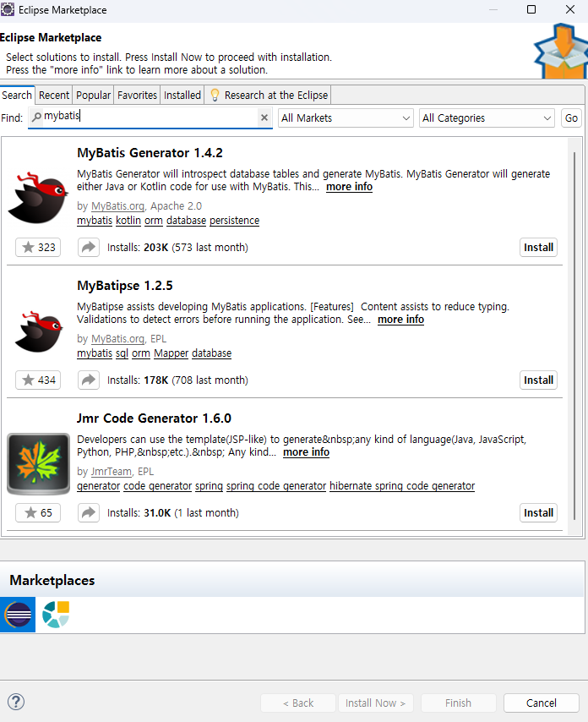This screenshot has width=588, height=722.
Task: Click the code generator tag
Action: click(157, 485)
